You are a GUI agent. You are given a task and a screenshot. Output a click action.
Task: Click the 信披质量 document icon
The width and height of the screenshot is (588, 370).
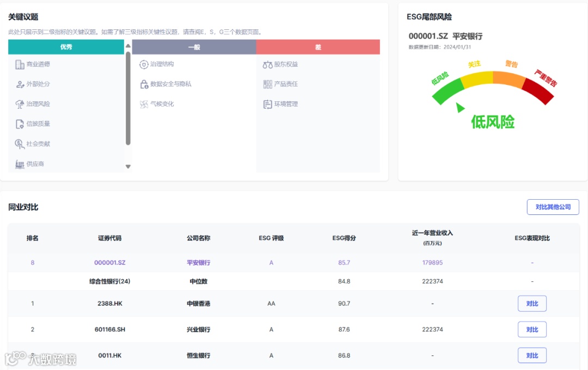[x=20, y=124]
